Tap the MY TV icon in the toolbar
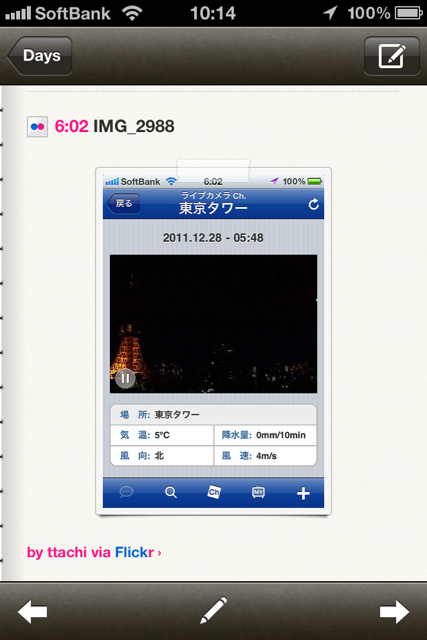Image resolution: width=427 pixels, height=640 pixels. (x=258, y=492)
